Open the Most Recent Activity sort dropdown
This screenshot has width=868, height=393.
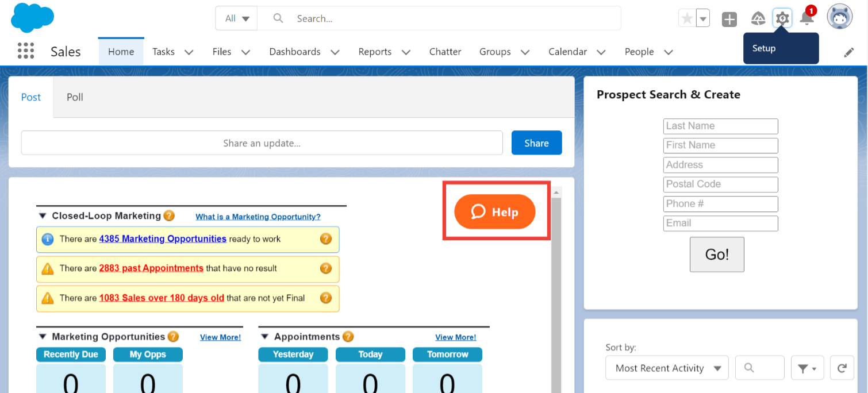coord(667,368)
